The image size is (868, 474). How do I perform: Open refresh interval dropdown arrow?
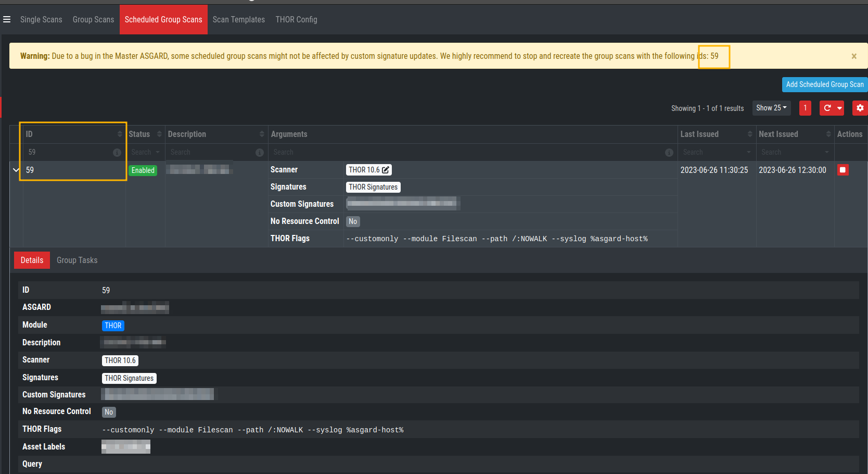(x=839, y=108)
